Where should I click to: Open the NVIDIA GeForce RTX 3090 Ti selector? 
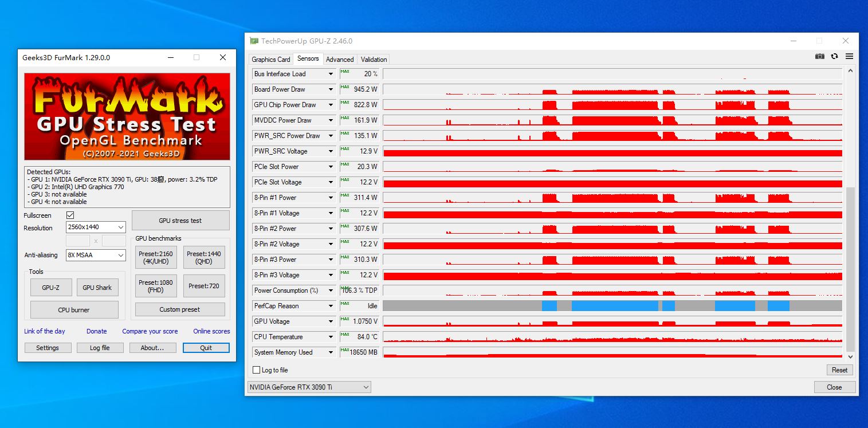(309, 387)
